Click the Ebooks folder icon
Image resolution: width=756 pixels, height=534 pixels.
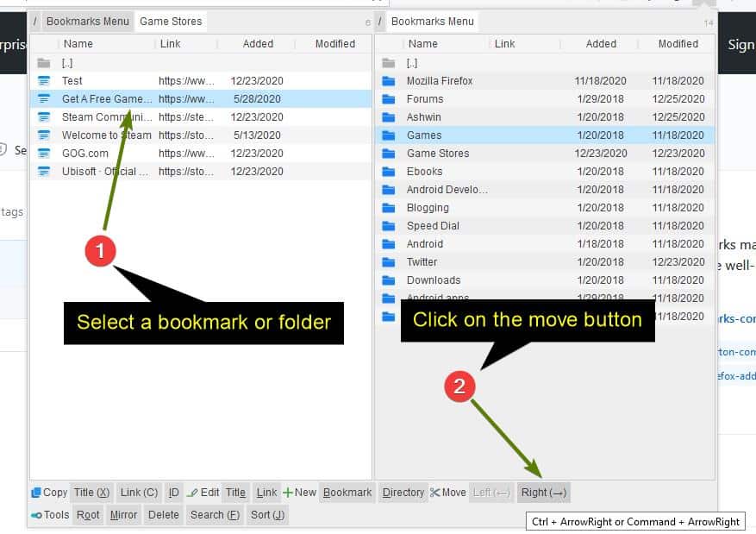click(x=390, y=171)
